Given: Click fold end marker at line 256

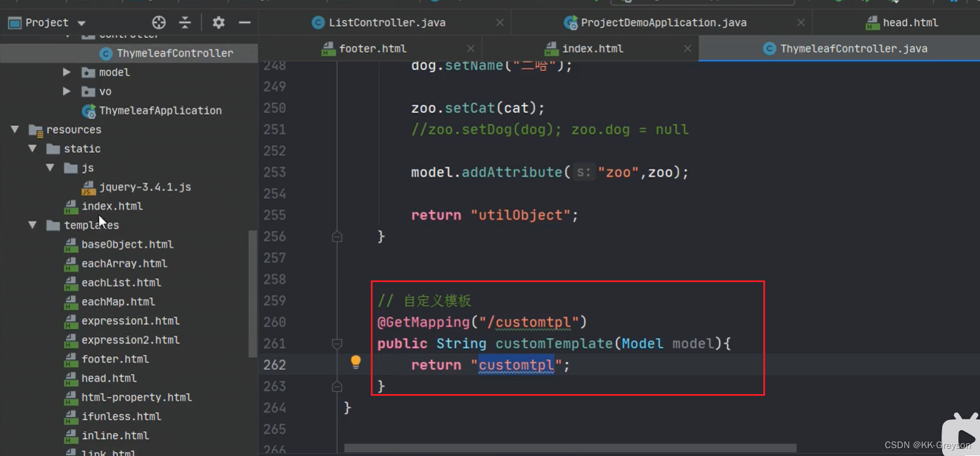Looking at the screenshot, I should [337, 236].
